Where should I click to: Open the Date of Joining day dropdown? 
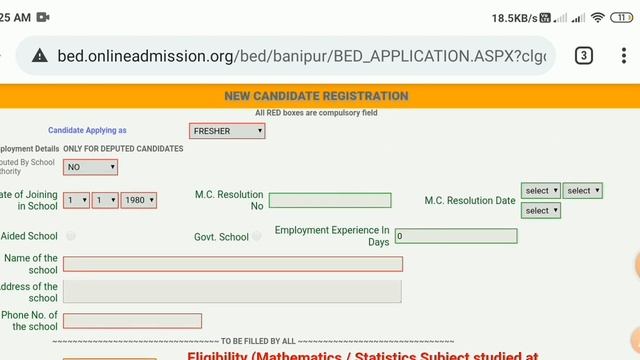[x=76, y=200]
